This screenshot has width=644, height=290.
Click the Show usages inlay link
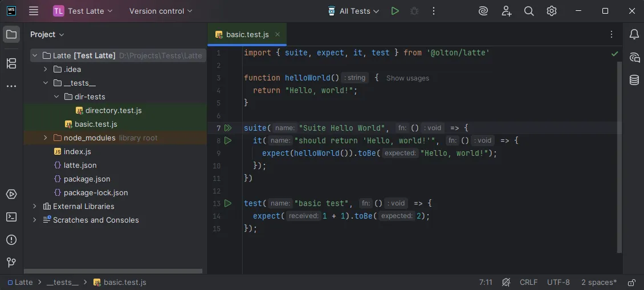[407, 78]
